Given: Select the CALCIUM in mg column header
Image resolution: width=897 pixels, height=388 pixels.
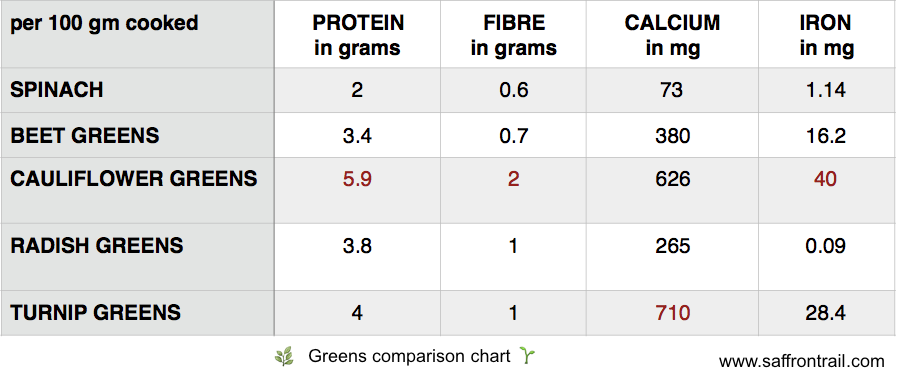Looking at the screenshot, I should (x=672, y=35).
